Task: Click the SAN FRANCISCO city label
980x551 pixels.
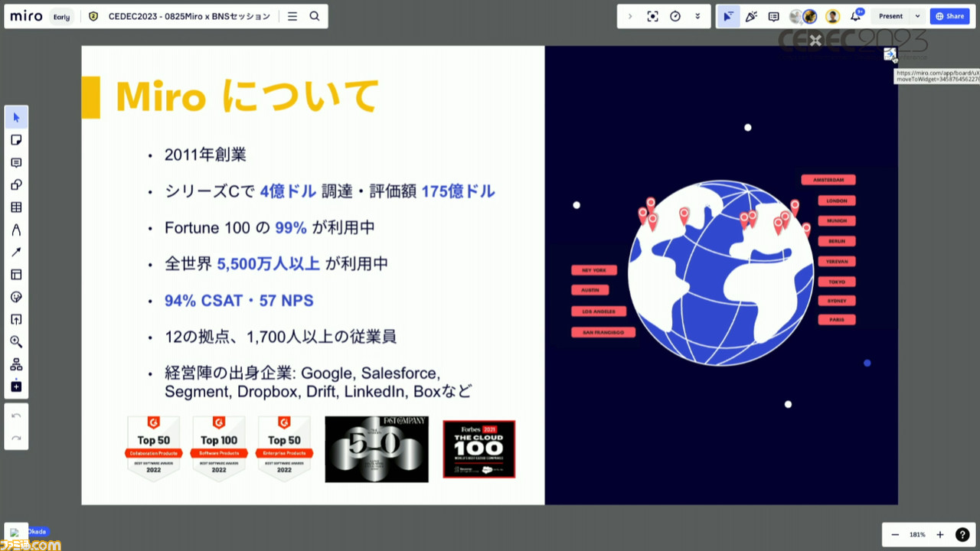Action: pos(603,332)
